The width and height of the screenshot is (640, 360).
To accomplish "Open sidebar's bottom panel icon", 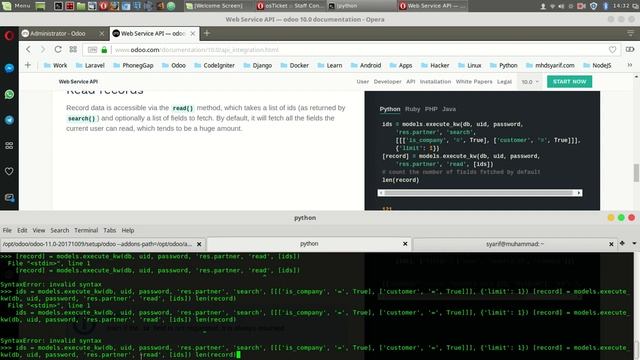I will point(9,198).
